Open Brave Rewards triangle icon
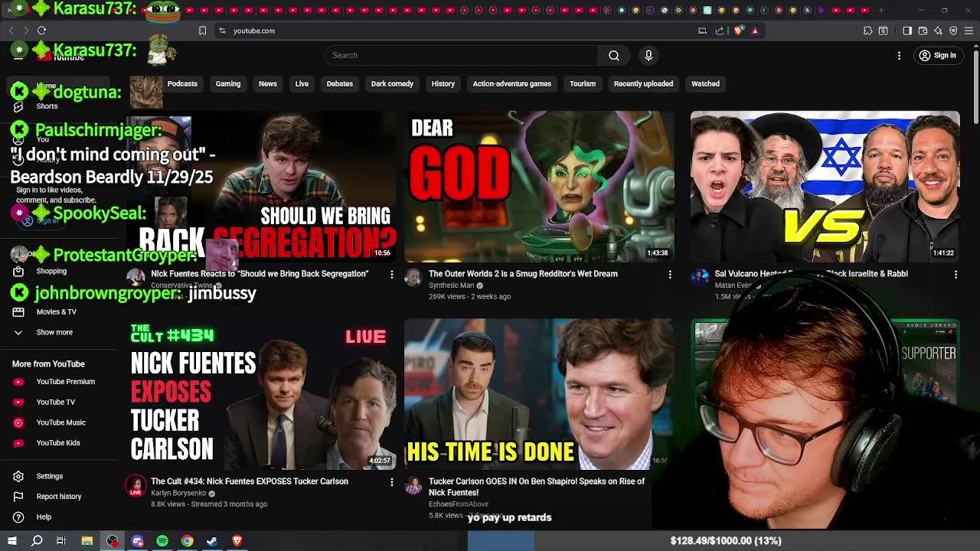Viewport: 980px width, 551px height. coord(755,31)
